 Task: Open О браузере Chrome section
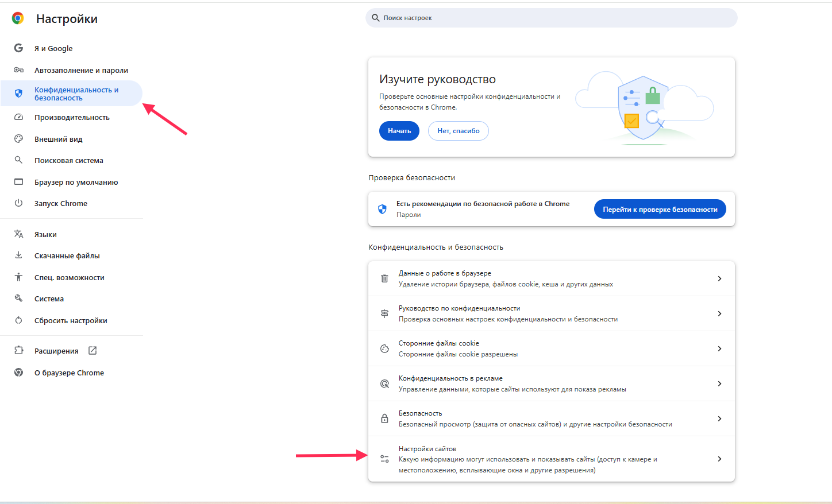click(69, 373)
